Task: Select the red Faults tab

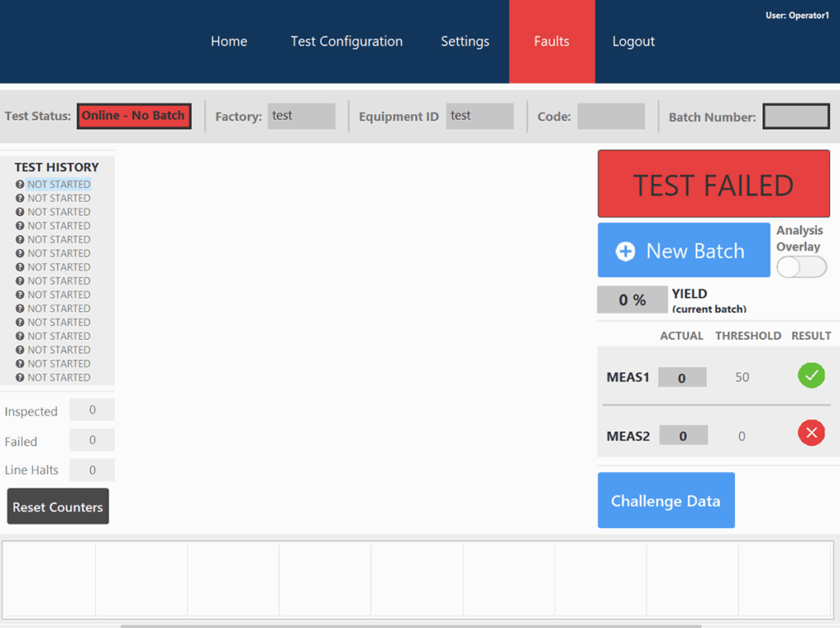Action: (551, 41)
